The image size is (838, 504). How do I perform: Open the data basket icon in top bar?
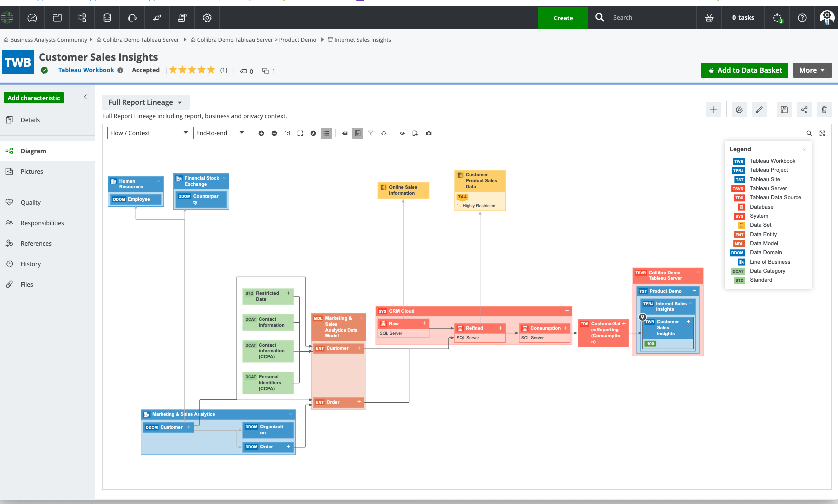click(709, 18)
